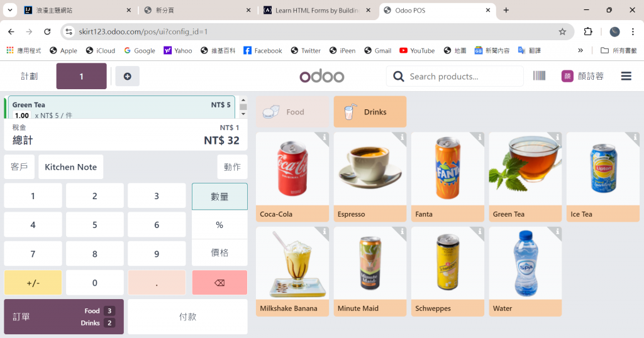
Task: Add Water to the order
Action: (525, 271)
